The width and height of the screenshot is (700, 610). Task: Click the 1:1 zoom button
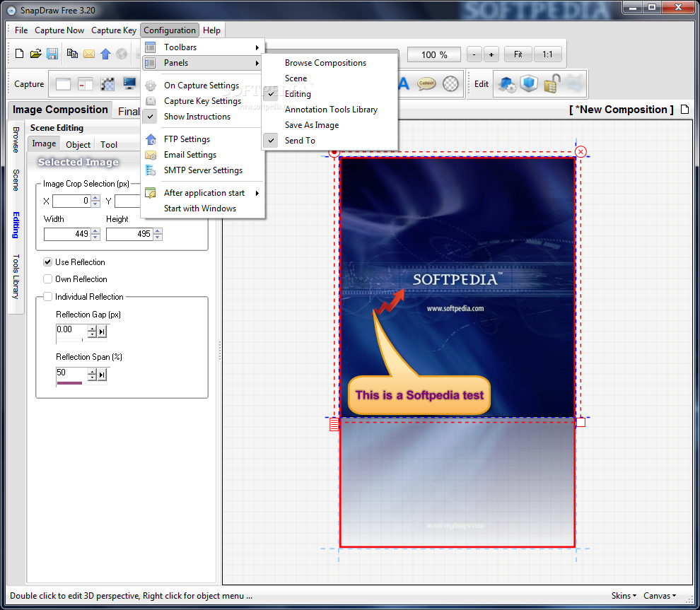[x=547, y=54]
